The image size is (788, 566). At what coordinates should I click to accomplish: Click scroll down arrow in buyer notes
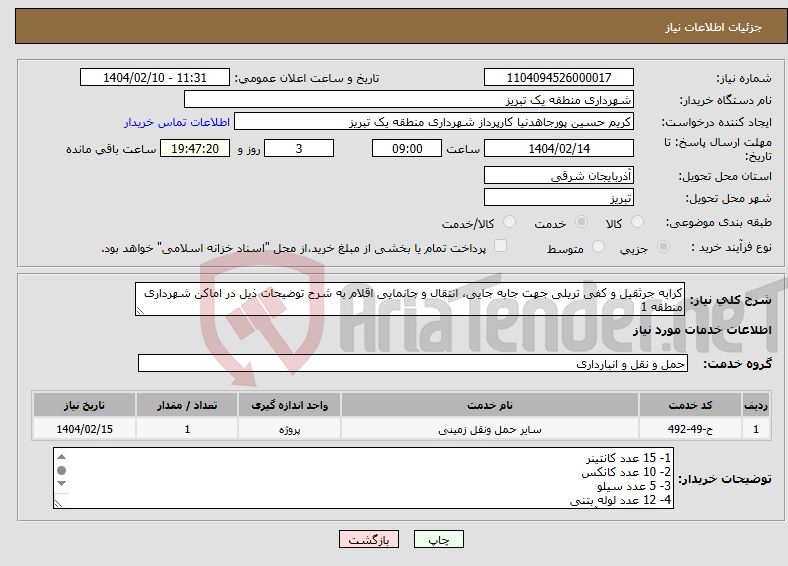tap(61, 484)
